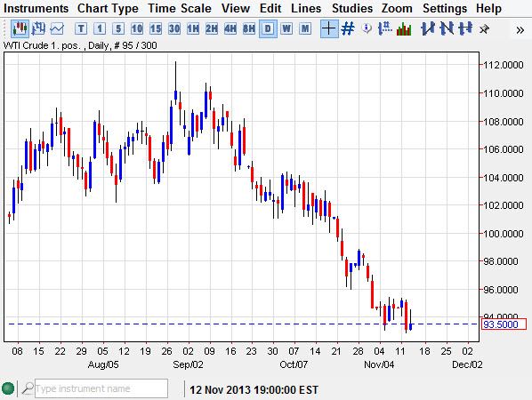Open the Settings menu
The height and width of the screenshot is (400, 532).
[x=445, y=8]
